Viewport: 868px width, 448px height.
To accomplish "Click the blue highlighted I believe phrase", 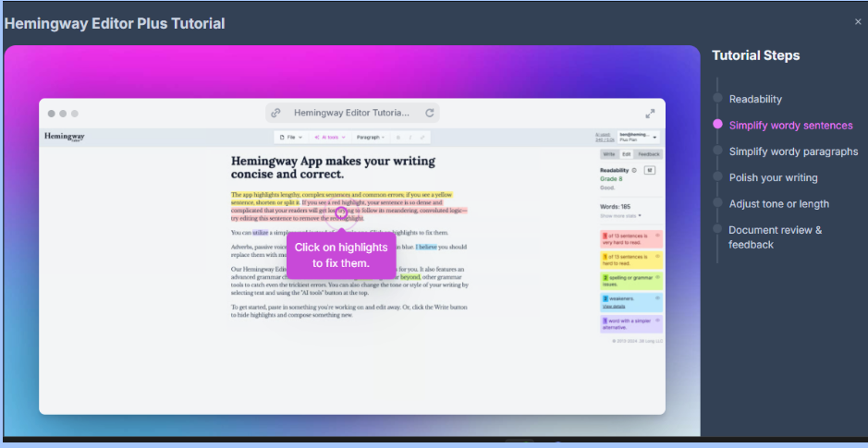I will pyautogui.click(x=426, y=248).
